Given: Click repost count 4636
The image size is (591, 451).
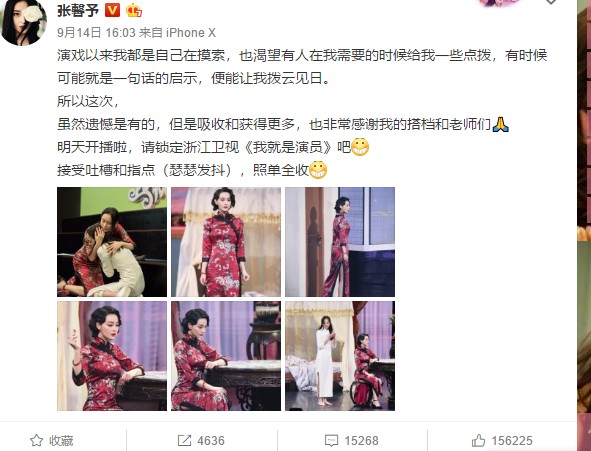Looking at the screenshot, I should [211, 440].
